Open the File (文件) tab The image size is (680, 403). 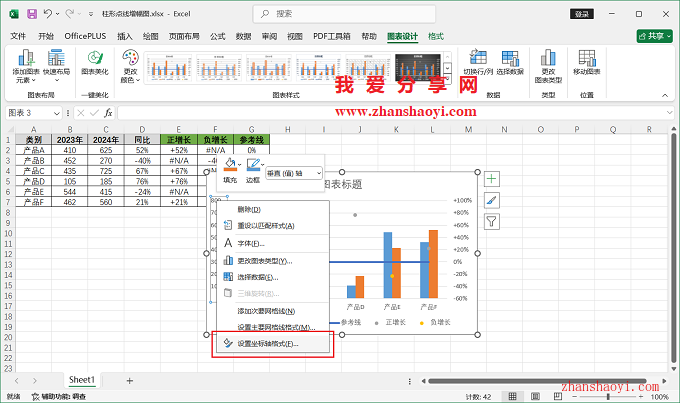pos(18,36)
